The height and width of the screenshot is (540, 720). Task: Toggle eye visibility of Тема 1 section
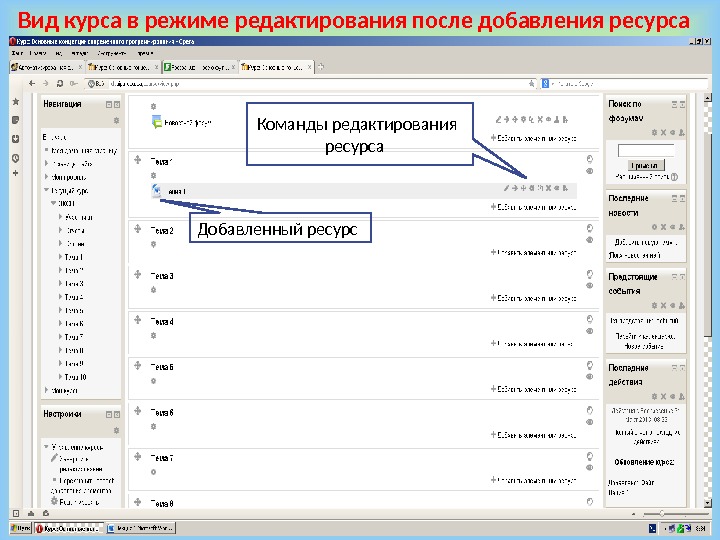point(590,171)
